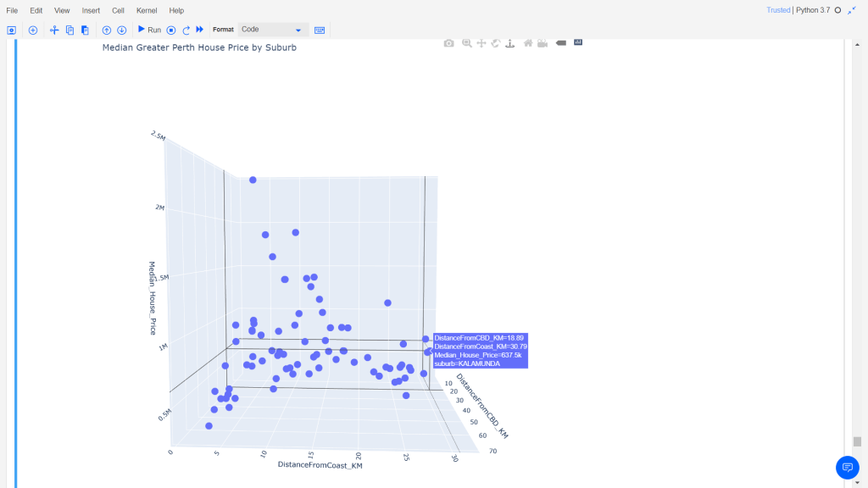Move the selected cell down

point(122,30)
